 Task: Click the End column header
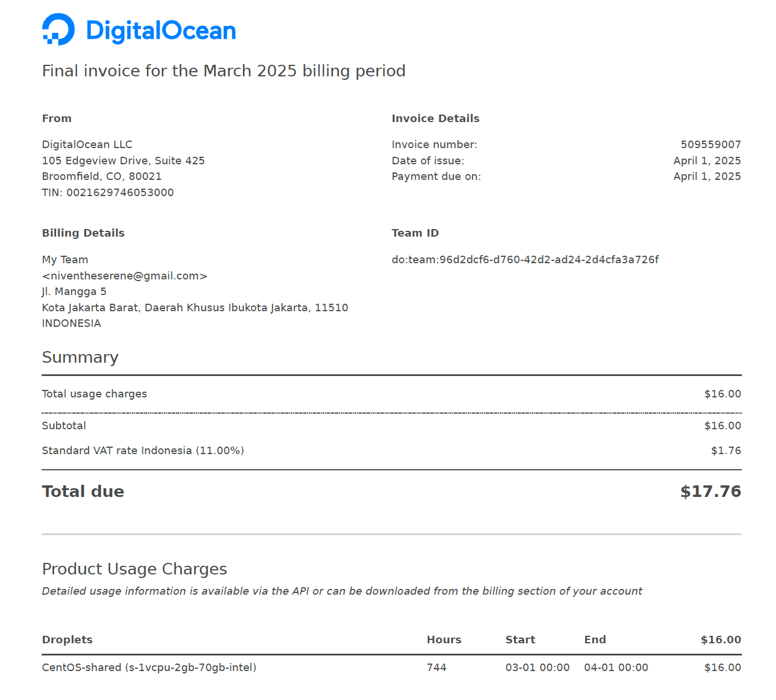[x=595, y=640]
